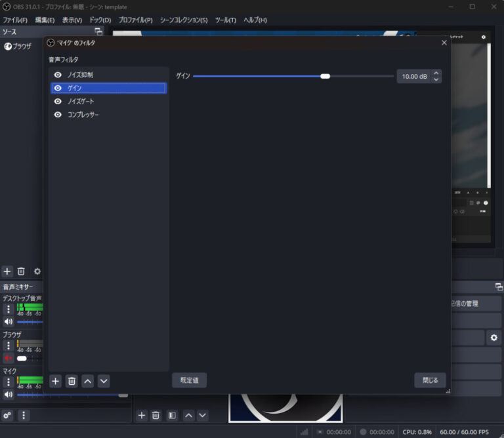Decrease gain value with down stepper arrow
Image resolution: width=504 pixels, height=438 pixels.
point(436,80)
